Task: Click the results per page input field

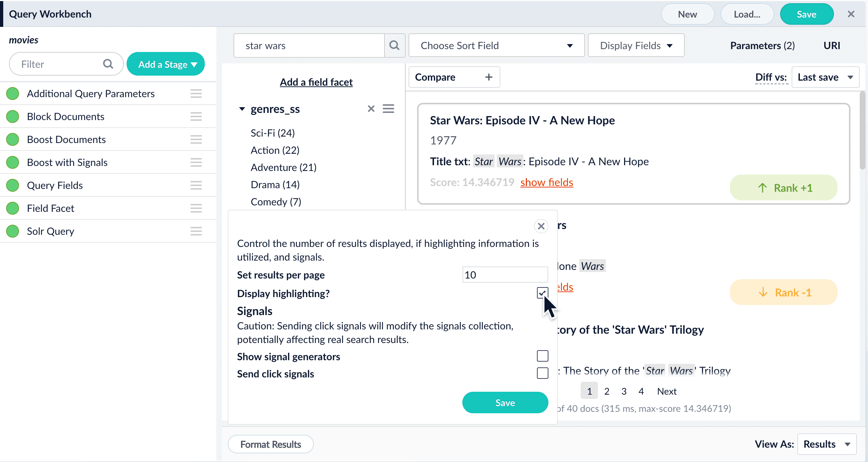Action: (x=505, y=275)
